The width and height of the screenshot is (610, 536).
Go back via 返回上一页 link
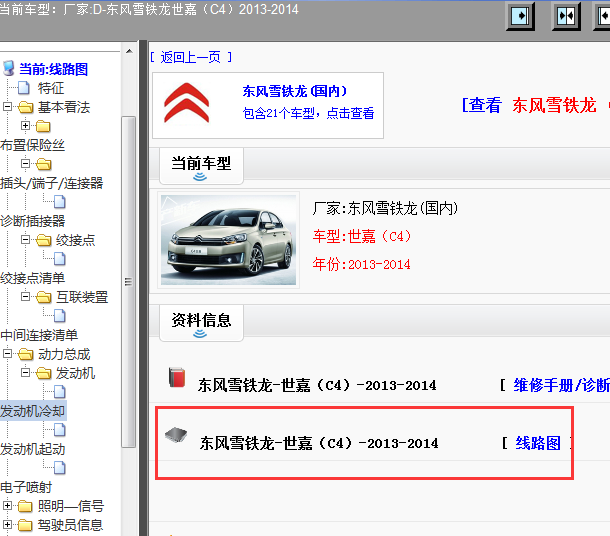point(191,58)
